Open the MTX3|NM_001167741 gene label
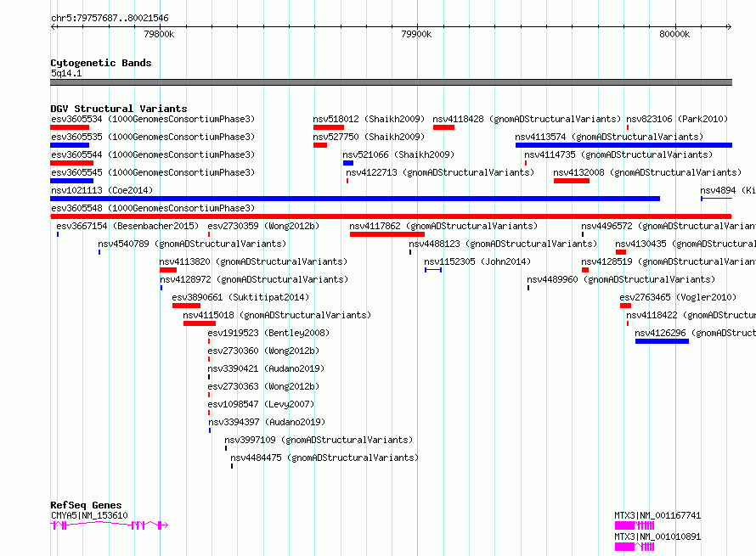 [x=657, y=515]
